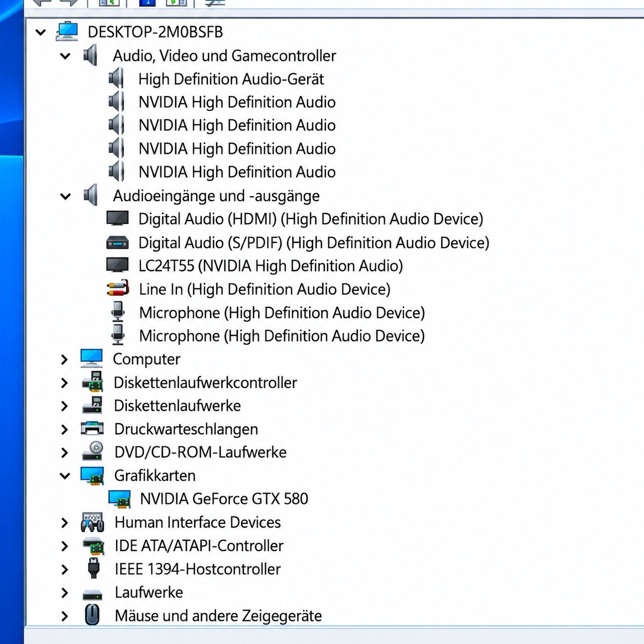
Task: Click the computer icon beside DESKTOP-2M0BSFB
Action: 67,32
